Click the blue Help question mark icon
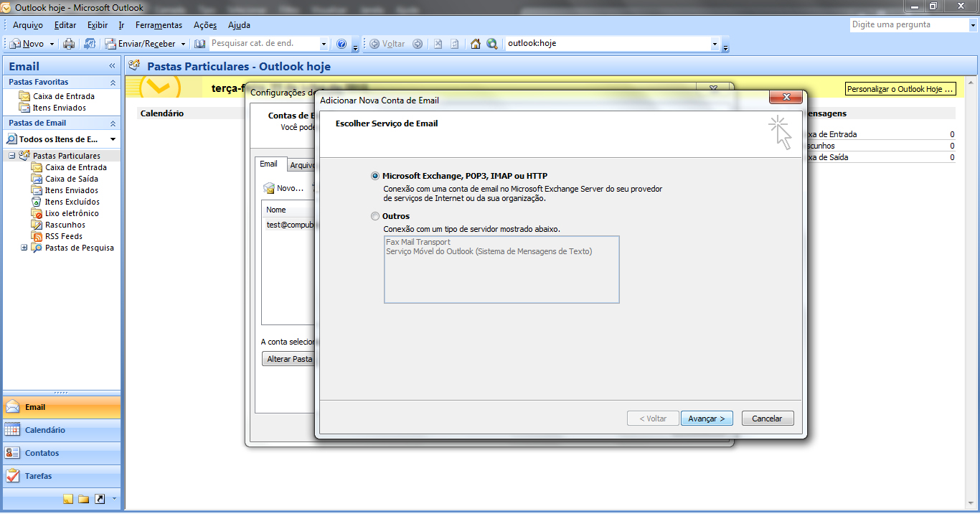Image resolution: width=980 pixels, height=514 pixels. pos(341,44)
